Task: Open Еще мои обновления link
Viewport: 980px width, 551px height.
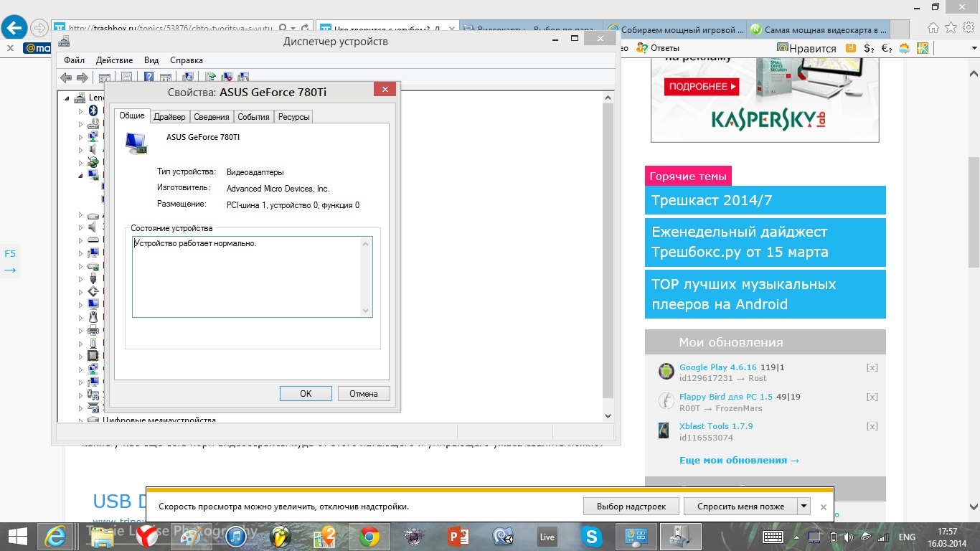Action: point(739,460)
